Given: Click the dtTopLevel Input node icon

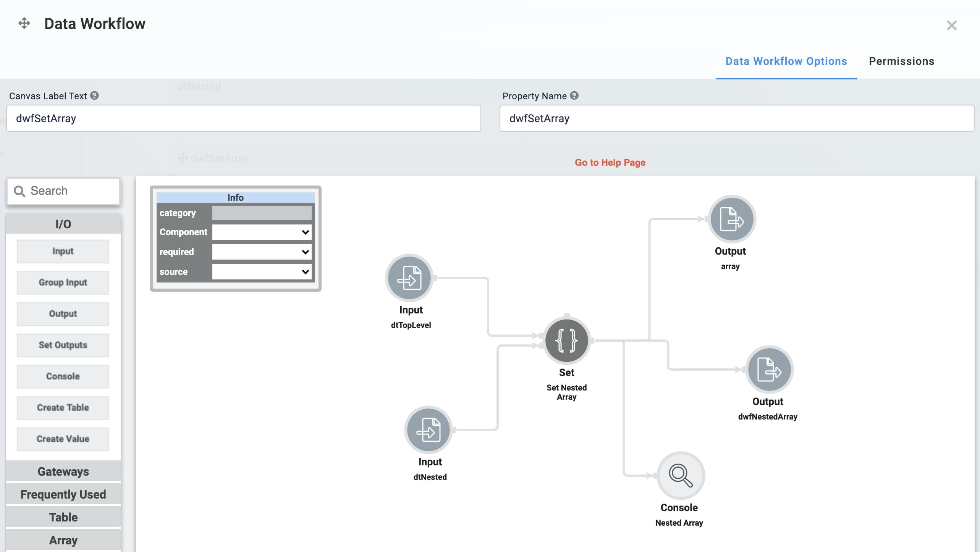Looking at the screenshot, I should coord(409,278).
